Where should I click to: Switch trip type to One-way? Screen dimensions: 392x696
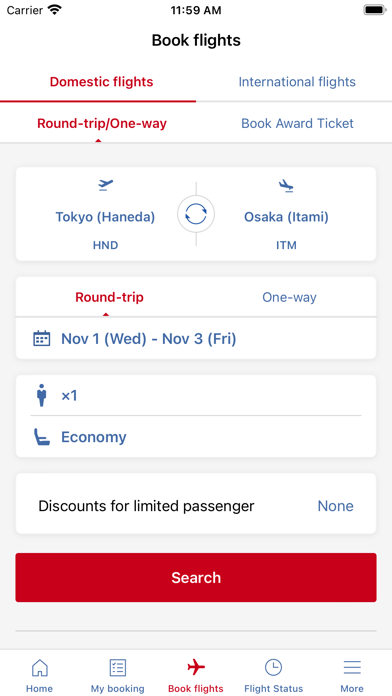(x=289, y=297)
